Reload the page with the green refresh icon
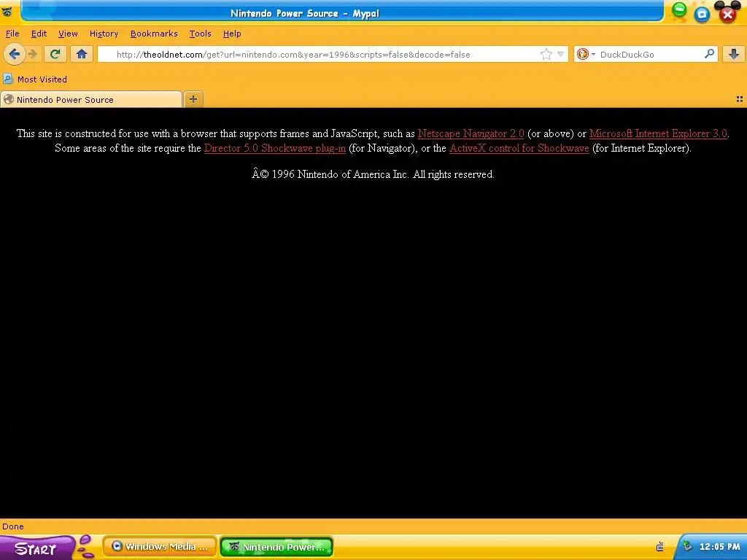 coord(55,54)
